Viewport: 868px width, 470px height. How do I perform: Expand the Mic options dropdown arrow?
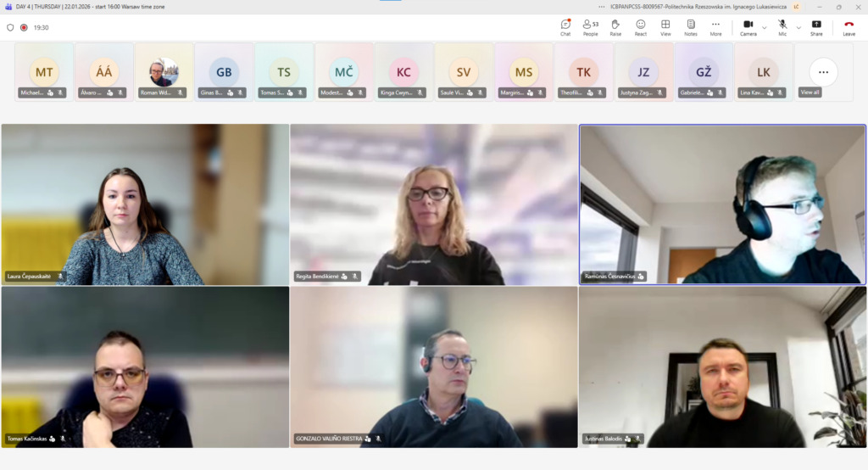(x=798, y=27)
